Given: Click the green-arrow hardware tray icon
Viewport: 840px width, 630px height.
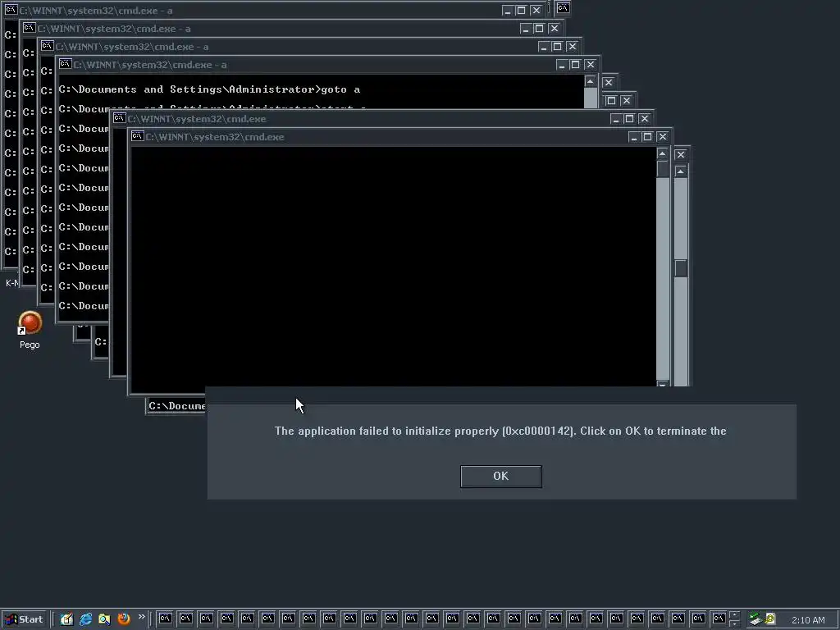Looking at the screenshot, I should (756, 619).
